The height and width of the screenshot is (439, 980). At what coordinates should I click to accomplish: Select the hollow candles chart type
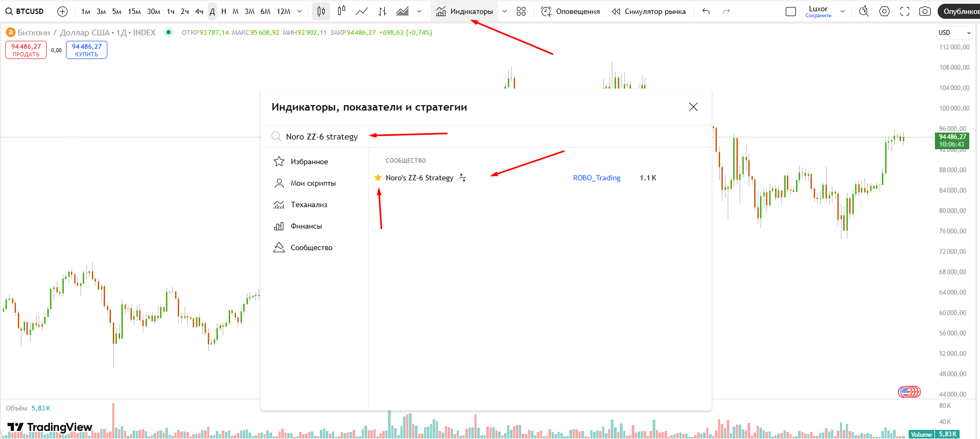[x=341, y=11]
